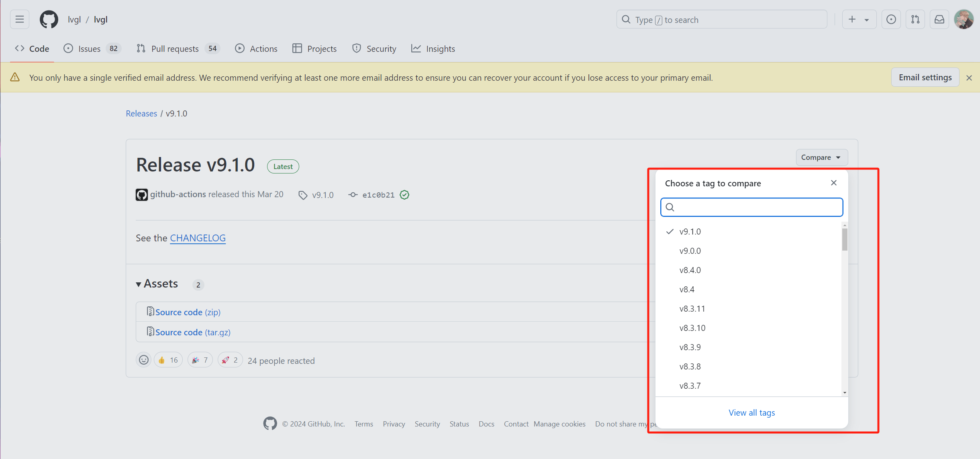Select tag v8.3.10 to compare
The image size is (980, 459).
pyautogui.click(x=748, y=328)
